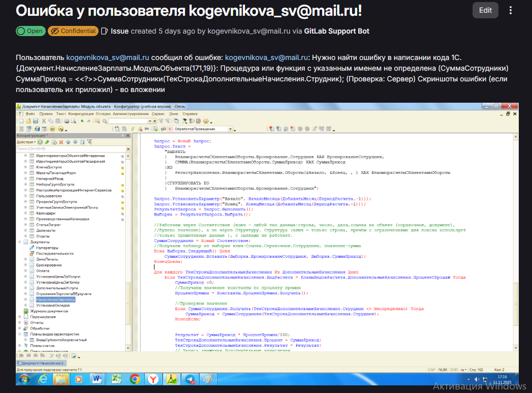This screenshot has height=393, width=532.
Task: Collapse the Документы tree node
Action: point(20,242)
